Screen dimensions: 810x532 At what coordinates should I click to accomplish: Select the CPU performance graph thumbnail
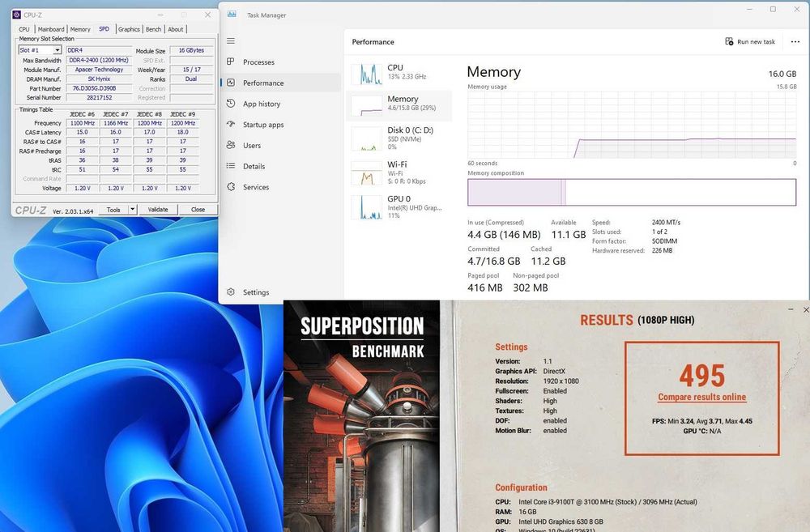pos(366,74)
